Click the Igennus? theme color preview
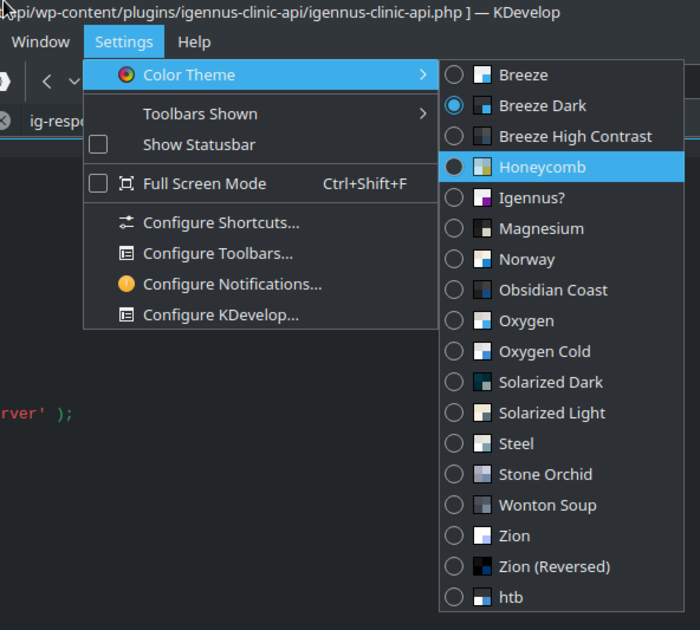Viewport: 700px width, 630px height. pos(482,198)
